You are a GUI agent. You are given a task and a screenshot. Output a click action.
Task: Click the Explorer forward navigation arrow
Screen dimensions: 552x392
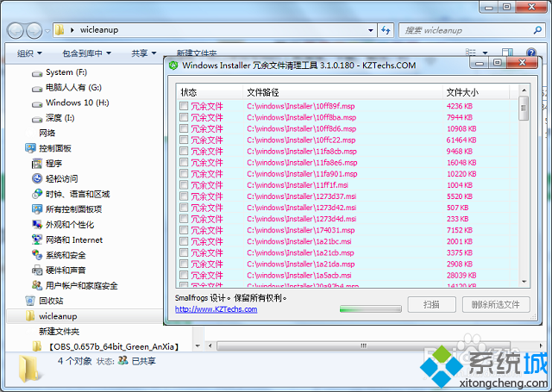[34, 31]
